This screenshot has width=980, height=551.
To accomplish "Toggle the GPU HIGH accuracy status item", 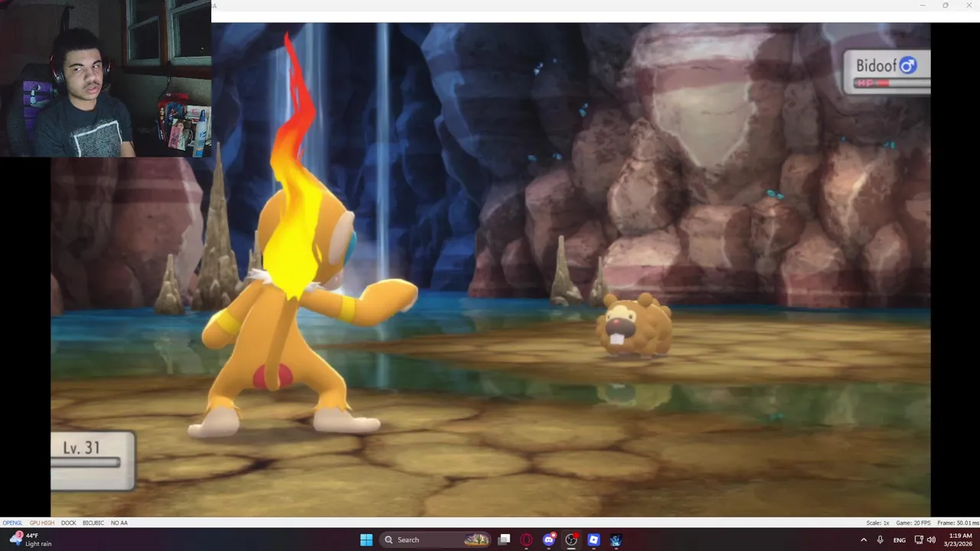I will 42,523.
